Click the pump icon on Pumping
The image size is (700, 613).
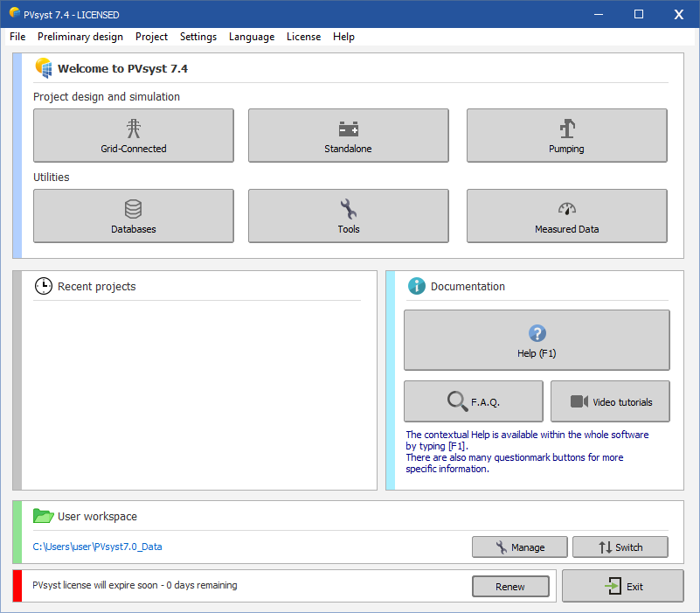click(567, 129)
